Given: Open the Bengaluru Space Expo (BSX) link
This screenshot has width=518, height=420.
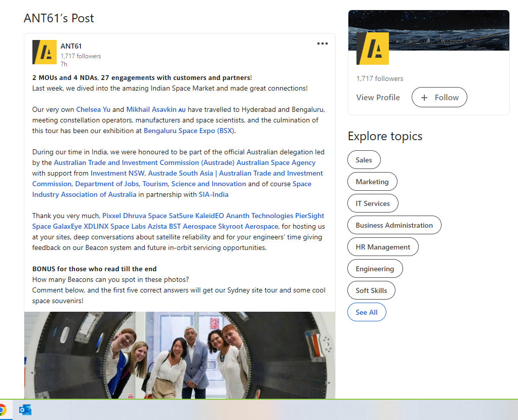Looking at the screenshot, I should click(189, 131).
